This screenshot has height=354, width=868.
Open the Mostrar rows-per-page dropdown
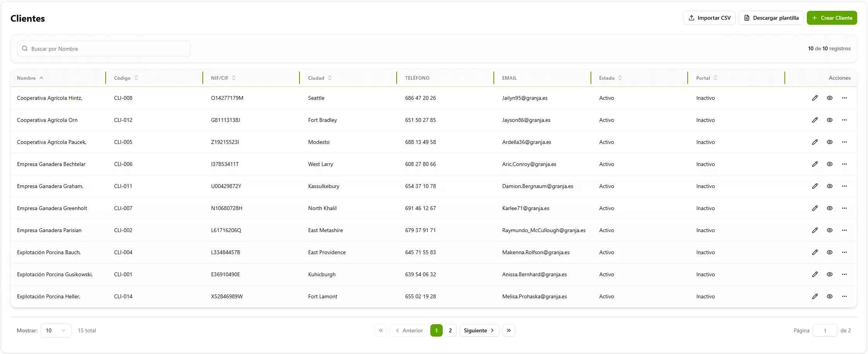coord(56,330)
